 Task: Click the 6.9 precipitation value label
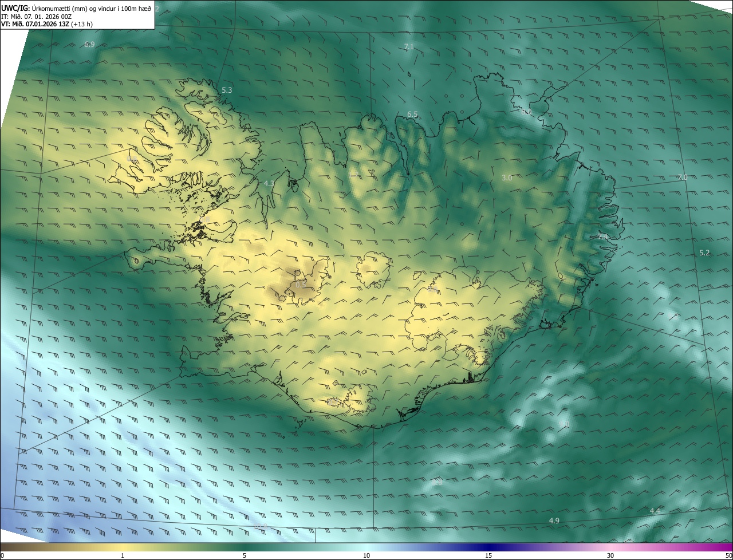[x=89, y=44]
